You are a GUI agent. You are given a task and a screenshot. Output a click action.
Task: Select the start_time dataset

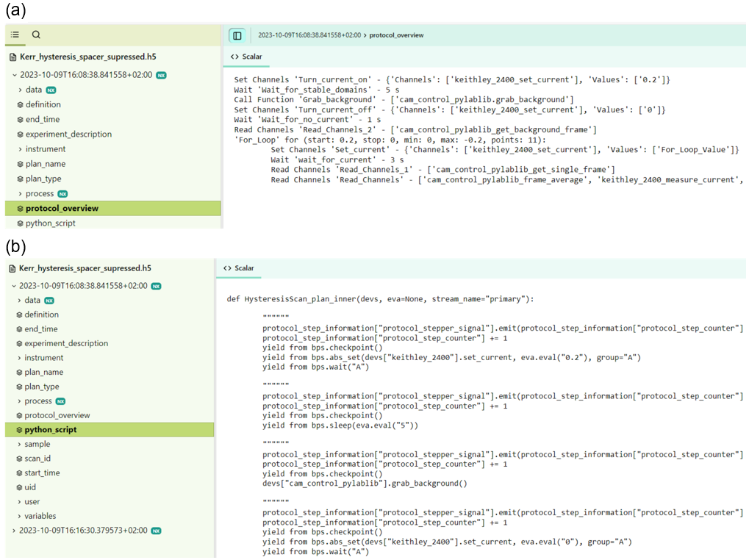coord(42,473)
